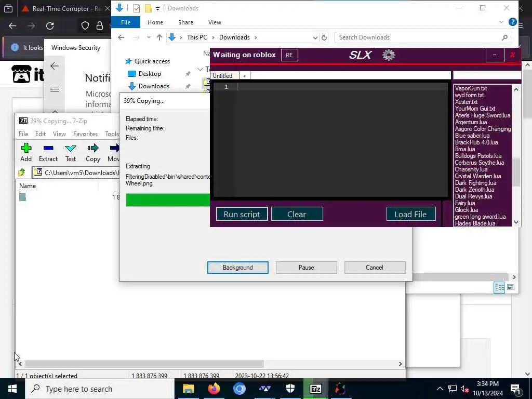Click 7-Zip Copy toolbar icon

[x=93, y=152]
